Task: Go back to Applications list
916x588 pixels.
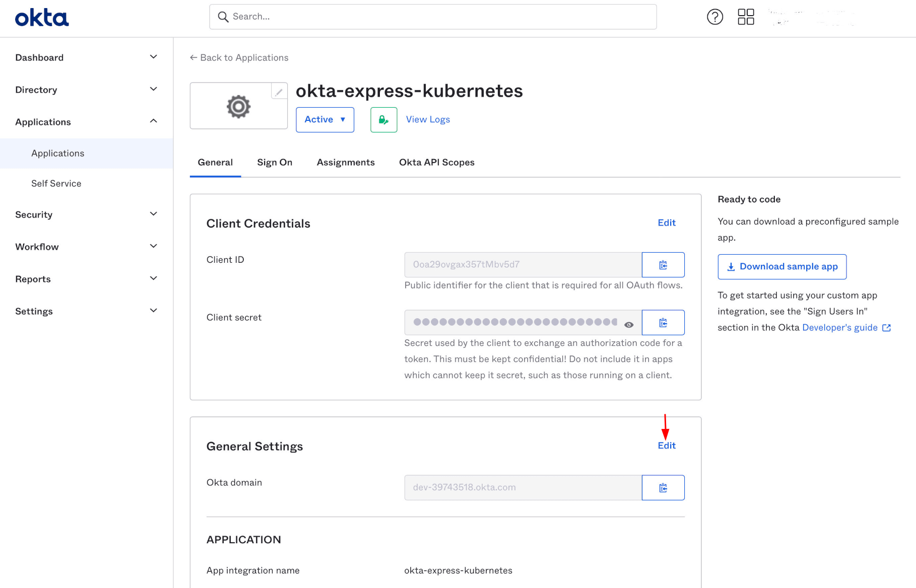Action: coord(239,57)
